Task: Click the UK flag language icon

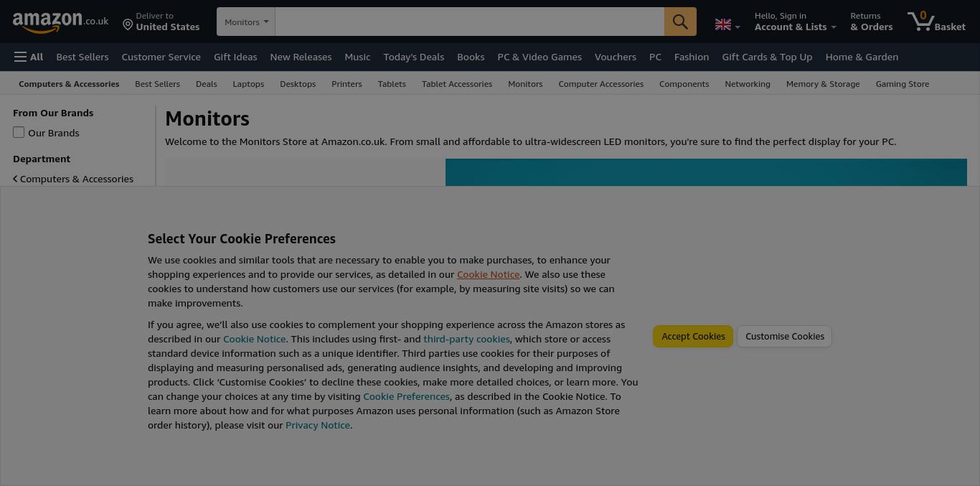Action: coord(723,24)
